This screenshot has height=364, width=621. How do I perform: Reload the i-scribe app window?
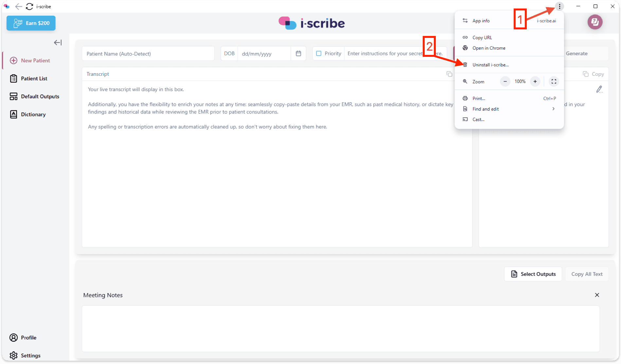coord(29,7)
